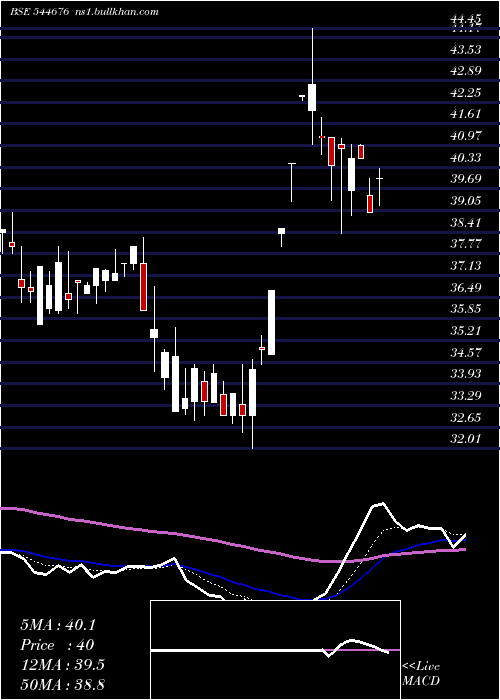
Task: Click the MACD inset panel chart
Action: [x=275, y=650]
